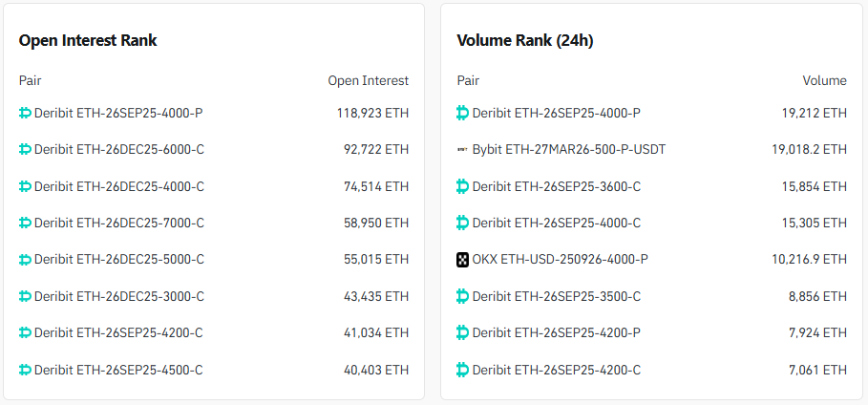This screenshot has height=405, width=868.
Task: Open Deribit ETH-26SEP25-4000-P pair in Volume Rank
Action: point(557,113)
